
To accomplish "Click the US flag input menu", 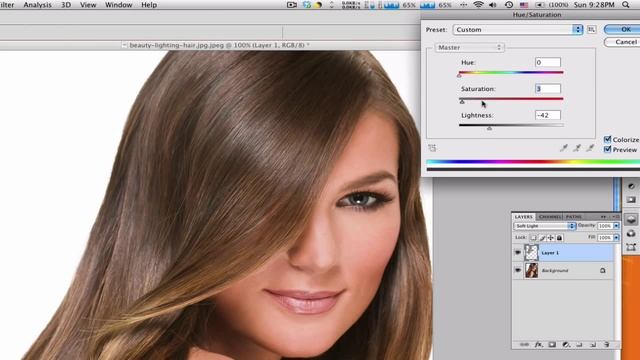I will coord(524,5).
